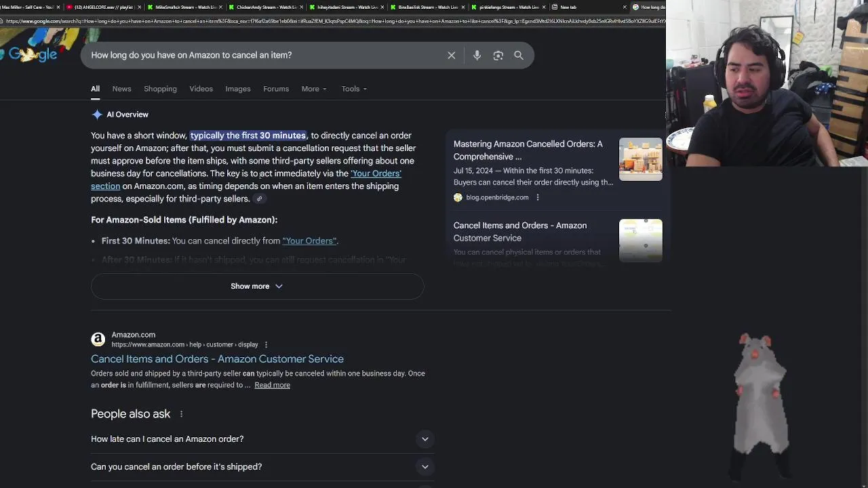This screenshot has height=488, width=868.
Task: Click the result URL 'https://www.amazon.com › help › customer › display'
Action: (185, 344)
